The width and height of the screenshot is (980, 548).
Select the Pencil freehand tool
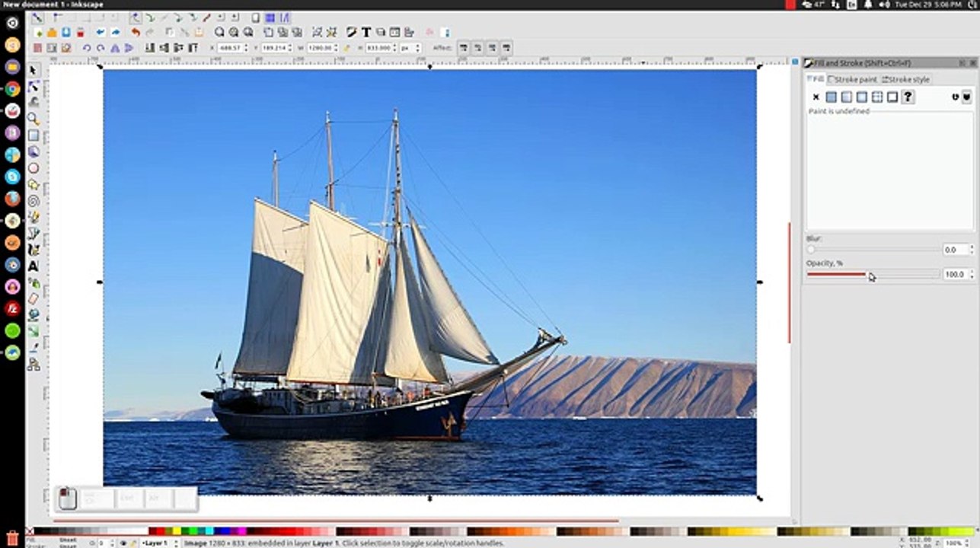coord(34,217)
